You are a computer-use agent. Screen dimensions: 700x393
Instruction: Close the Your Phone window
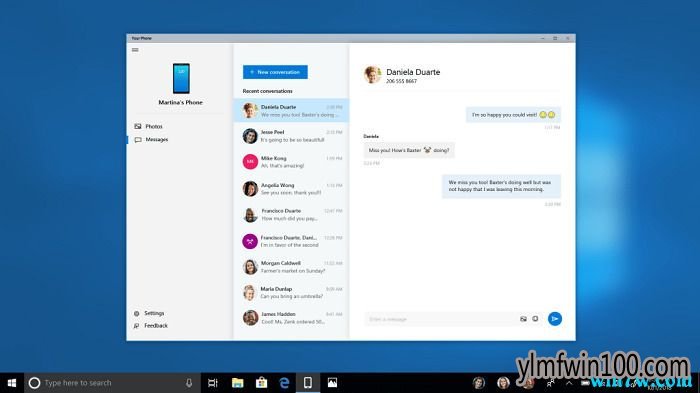[x=568, y=38]
